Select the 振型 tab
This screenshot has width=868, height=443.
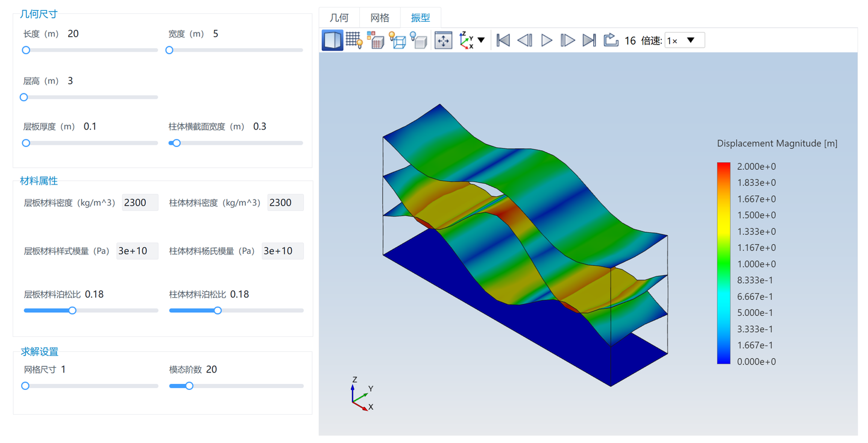[421, 18]
